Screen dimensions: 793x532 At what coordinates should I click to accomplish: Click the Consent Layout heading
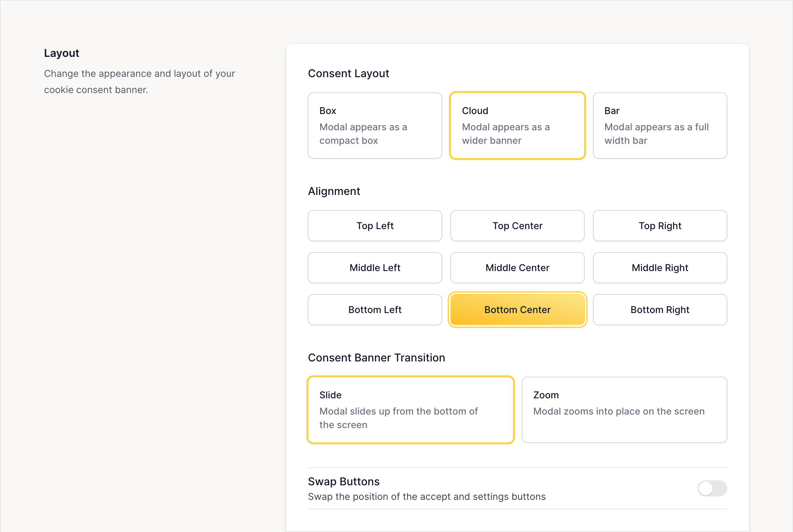(x=348, y=73)
